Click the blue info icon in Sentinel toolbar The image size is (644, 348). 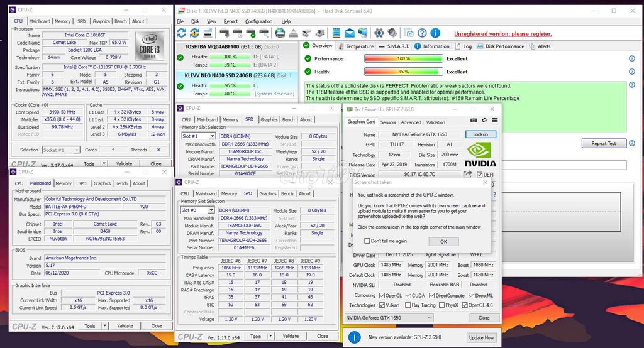click(435, 33)
